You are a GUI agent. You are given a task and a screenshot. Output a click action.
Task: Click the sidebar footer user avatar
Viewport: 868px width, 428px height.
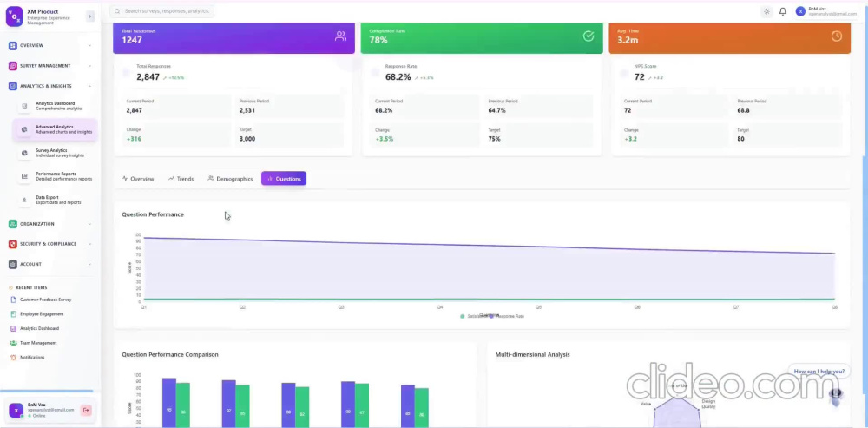pyautogui.click(x=16, y=410)
